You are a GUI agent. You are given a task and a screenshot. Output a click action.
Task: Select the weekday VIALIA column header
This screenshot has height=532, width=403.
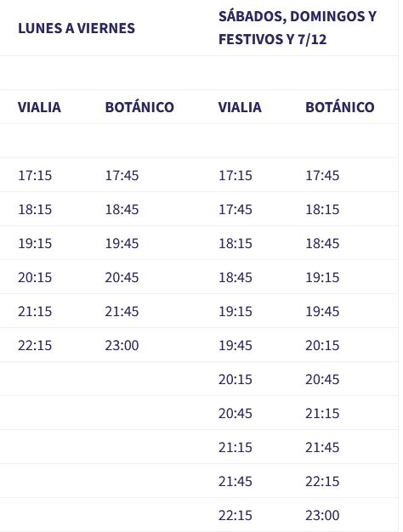pos(39,107)
